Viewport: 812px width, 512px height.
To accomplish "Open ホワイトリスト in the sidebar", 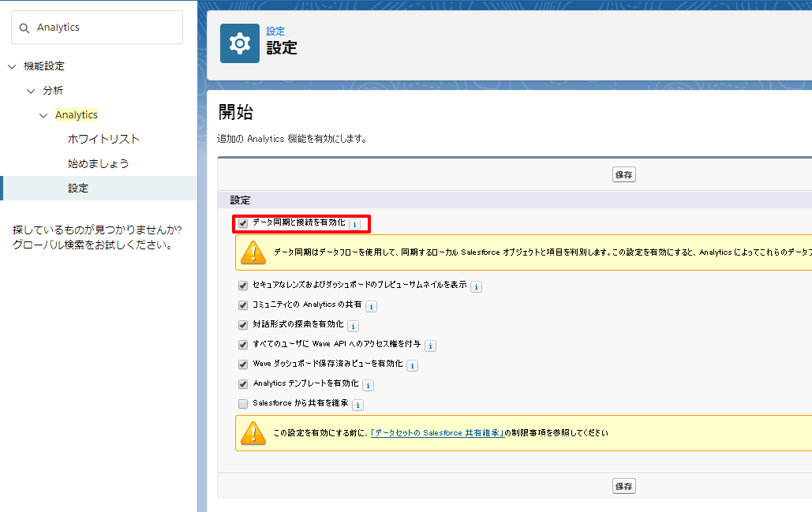I will point(103,140).
